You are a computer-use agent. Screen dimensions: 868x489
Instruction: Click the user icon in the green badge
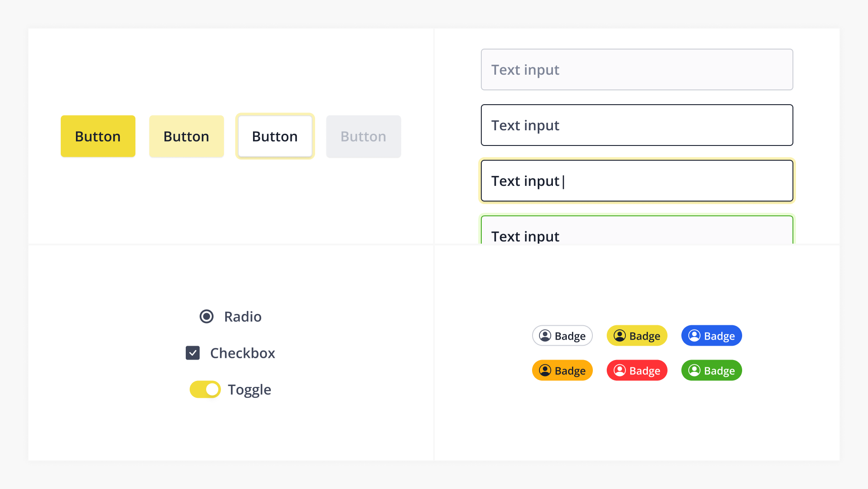694,370
